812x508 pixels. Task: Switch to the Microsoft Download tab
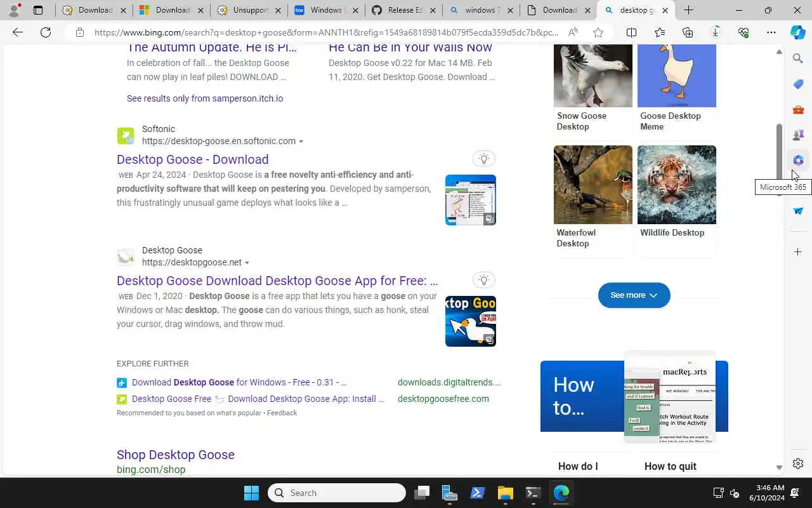171,10
